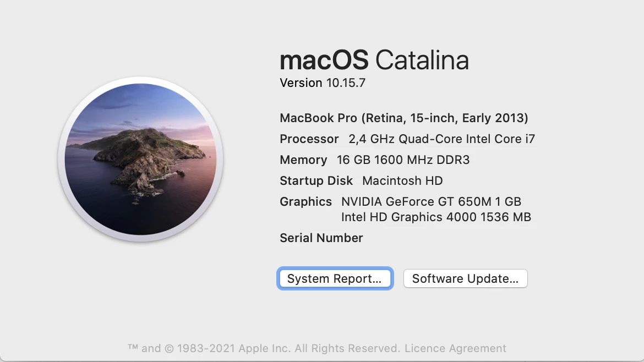Select the Intel HD Graphics 4000 line
The height and width of the screenshot is (362, 644).
436,217
